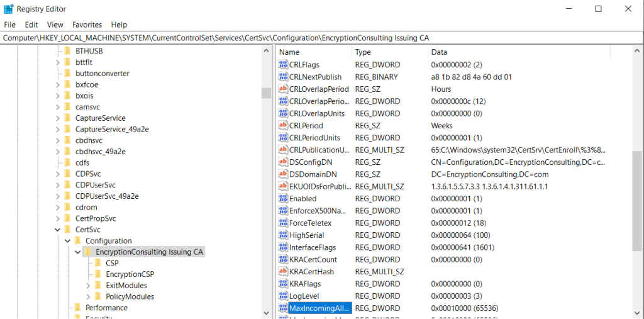644x319 pixels.
Task: Open the Favorites menu
Action: 87,25
